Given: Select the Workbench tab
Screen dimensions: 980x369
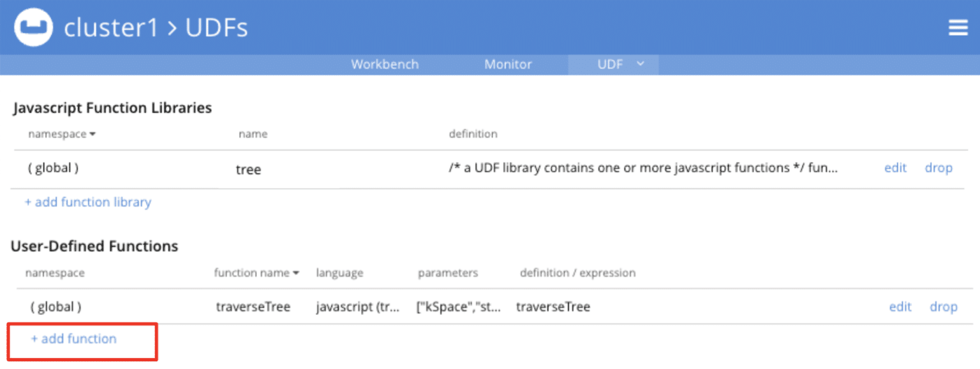Looking at the screenshot, I should pos(384,64).
